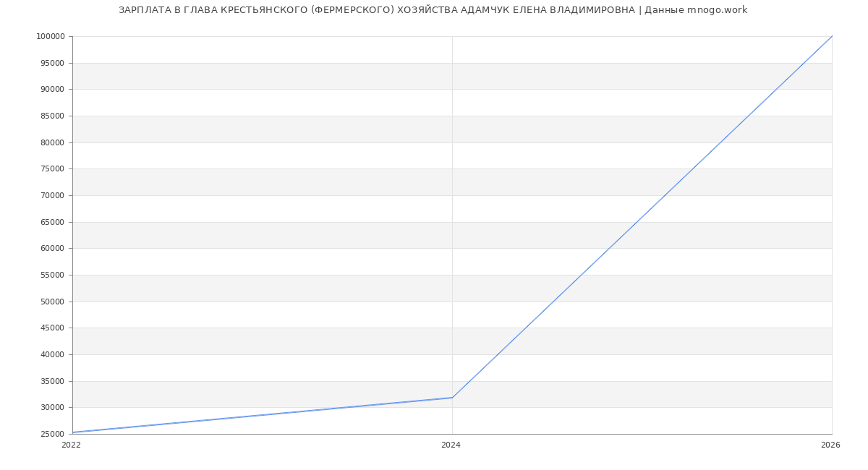Click the 30000 y-axis label
This screenshot has width=868, height=470.
point(52,408)
